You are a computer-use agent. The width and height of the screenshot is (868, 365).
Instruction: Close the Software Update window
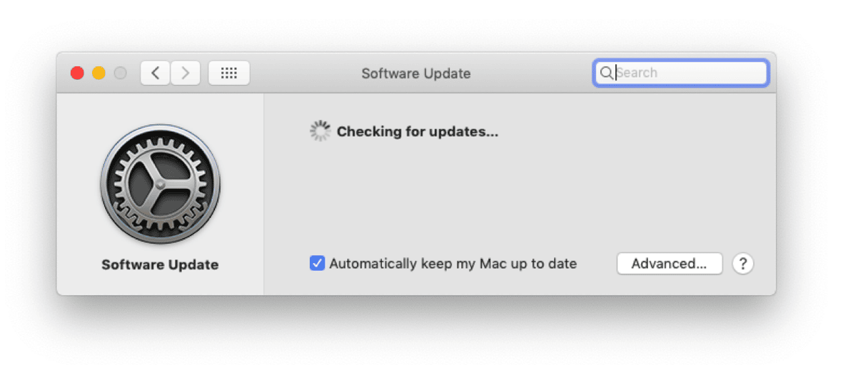click(77, 73)
